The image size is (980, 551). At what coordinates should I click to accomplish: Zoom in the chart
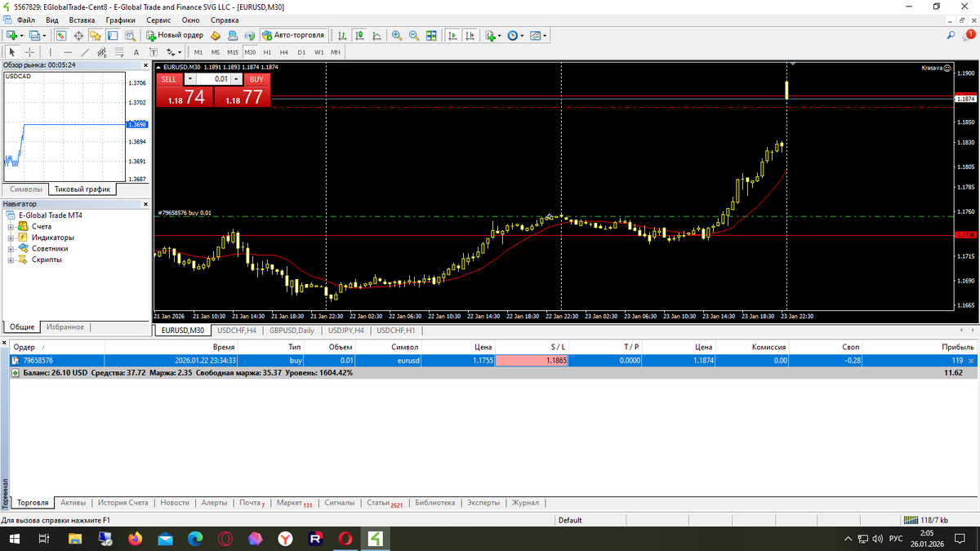tap(397, 35)
